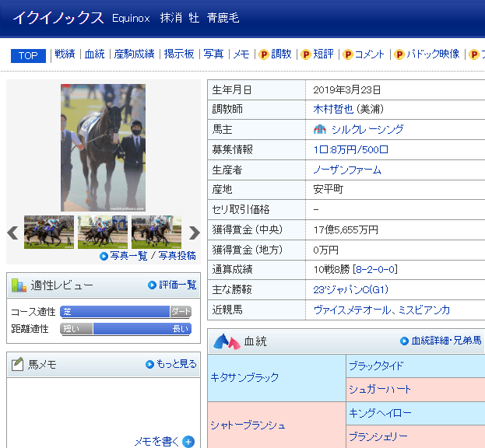Image resolution: width=485 pixels, height=448 pixels.
Task: Open the 写真 tab
Action: click(x=213, y=54)
